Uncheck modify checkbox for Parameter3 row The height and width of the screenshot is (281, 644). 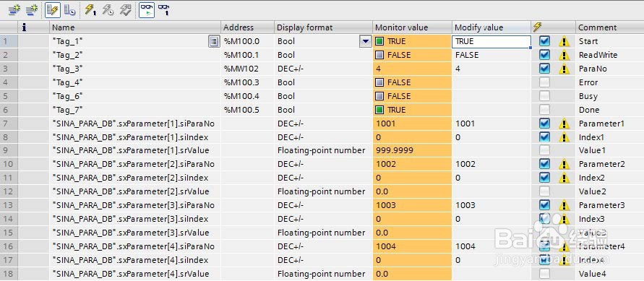coord(544,205)
